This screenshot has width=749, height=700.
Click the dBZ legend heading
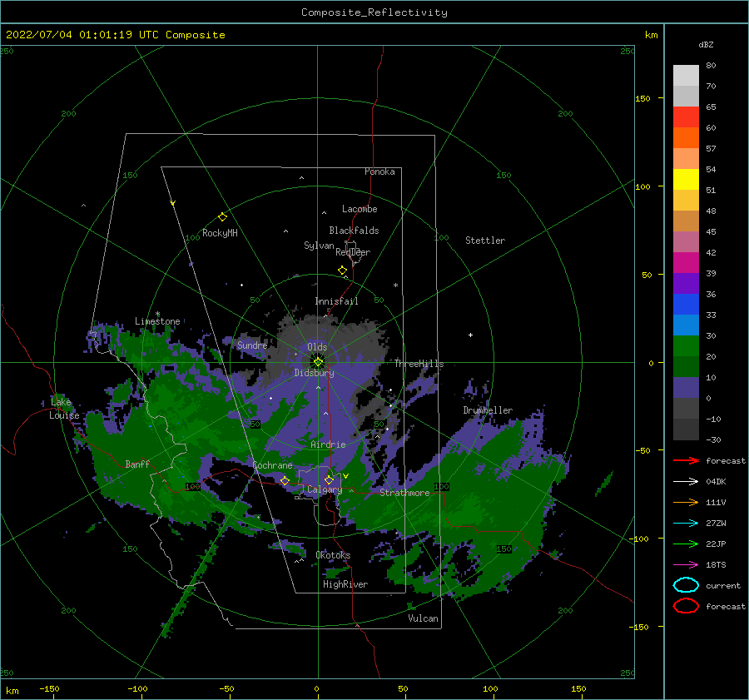click(x=706, y=44)
